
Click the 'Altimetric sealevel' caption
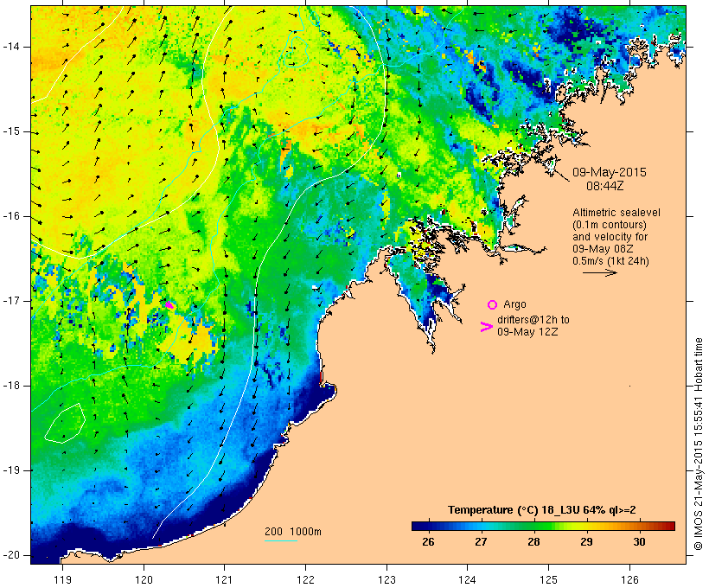tap(616, 213)
